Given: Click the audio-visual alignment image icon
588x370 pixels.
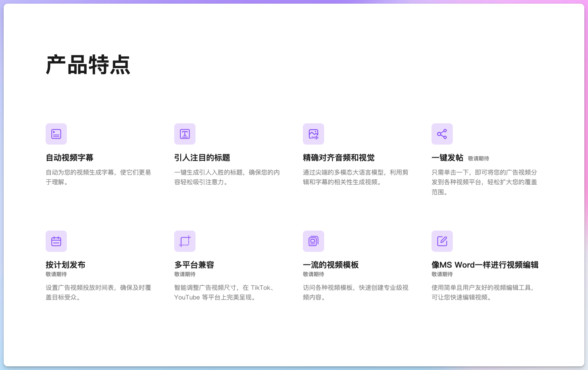Looking at the screenshot, I should (x=313, y=134).
